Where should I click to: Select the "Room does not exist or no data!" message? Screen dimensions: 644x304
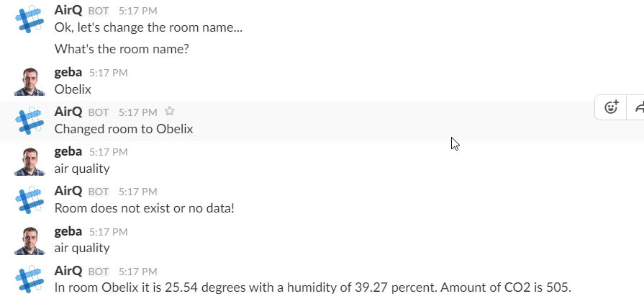(145, 208)
